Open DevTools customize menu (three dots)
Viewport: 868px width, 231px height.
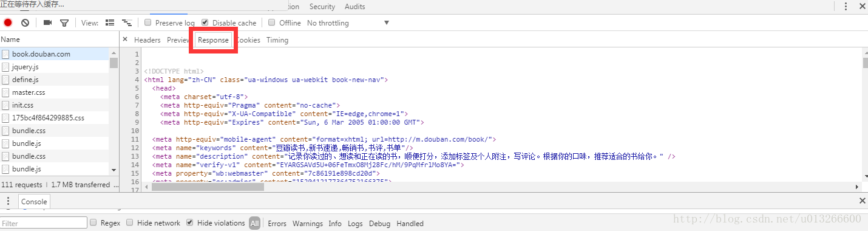click(846, 6)
